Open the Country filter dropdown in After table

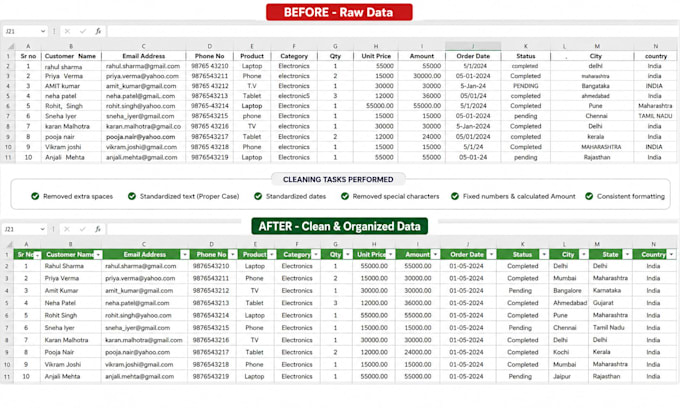click(x=671, y=255)
